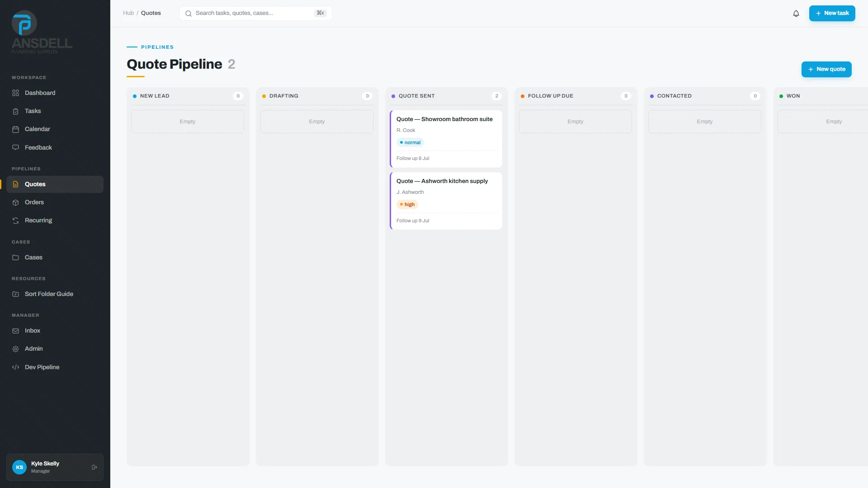868x488 pixels.
Task: Open Dev Pipeline page
Action: (55, 367)
